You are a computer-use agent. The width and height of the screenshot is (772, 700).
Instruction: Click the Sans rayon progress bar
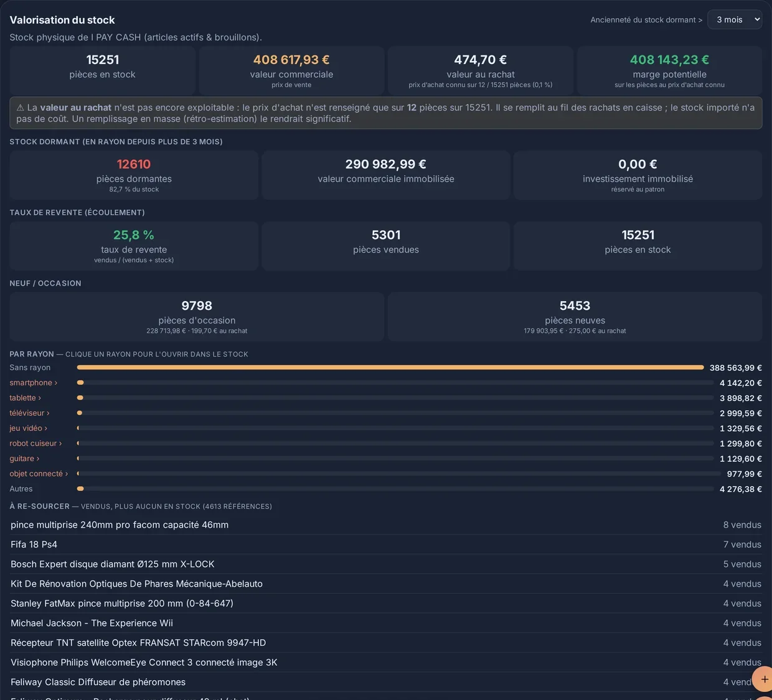(x=390, y=368)
